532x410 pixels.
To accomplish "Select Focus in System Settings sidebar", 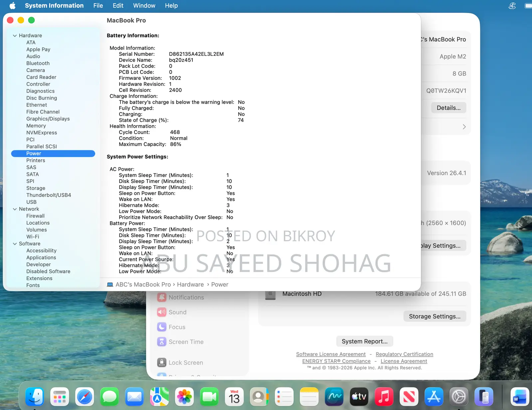I will pyautogui.click(x=177, y=327).
